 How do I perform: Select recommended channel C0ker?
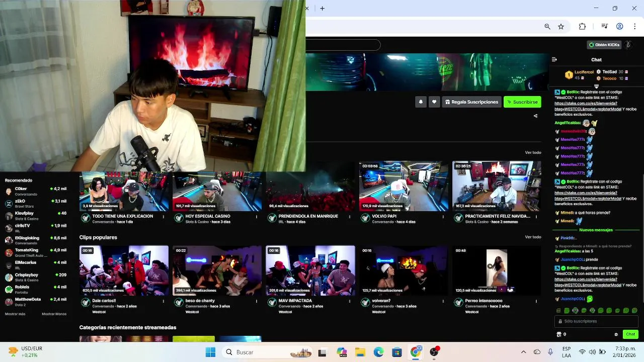click(x=35, y=191)
